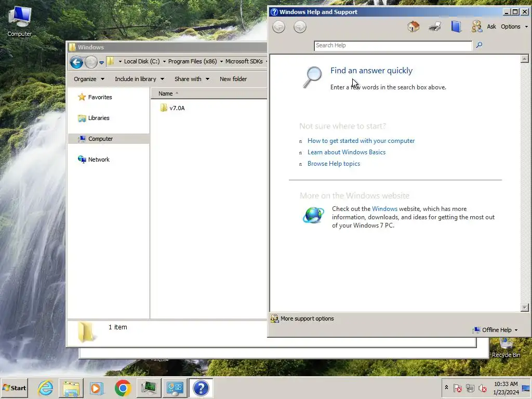Viewport: 532px width, 399px height.
Task: Open Favorites in navigation pane
Action: pos(95,97)
